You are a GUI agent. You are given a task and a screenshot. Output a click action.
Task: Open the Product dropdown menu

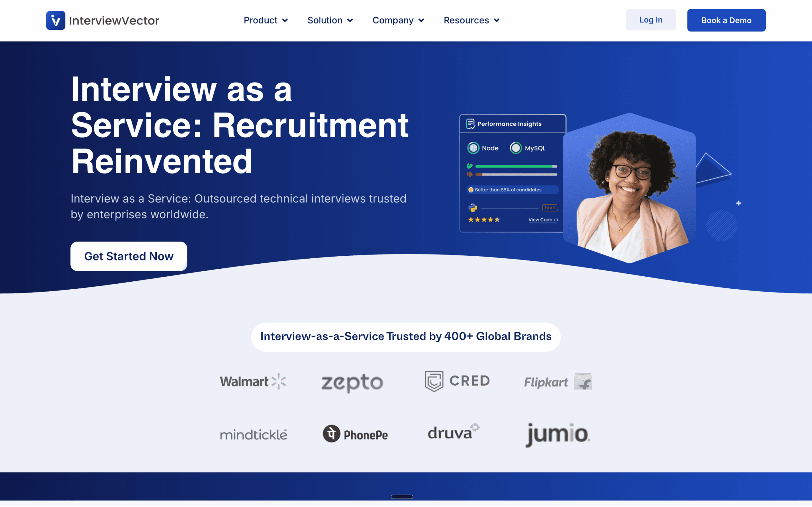coord(265,20)
